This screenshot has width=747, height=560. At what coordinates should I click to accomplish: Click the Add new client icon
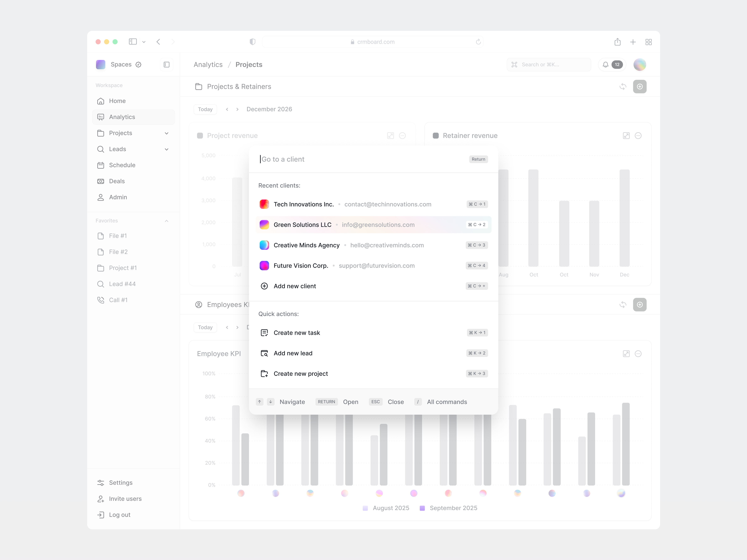[264, 286]
